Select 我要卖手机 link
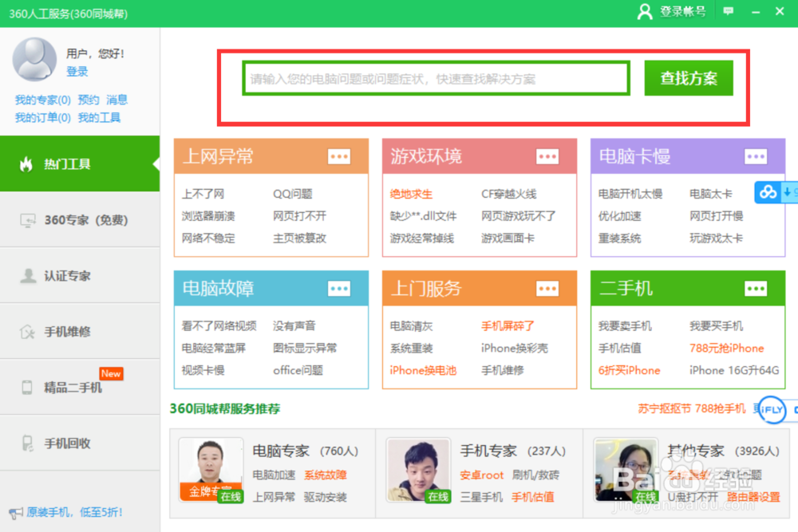This screenshot has height=532, width=798. (625, 325)
